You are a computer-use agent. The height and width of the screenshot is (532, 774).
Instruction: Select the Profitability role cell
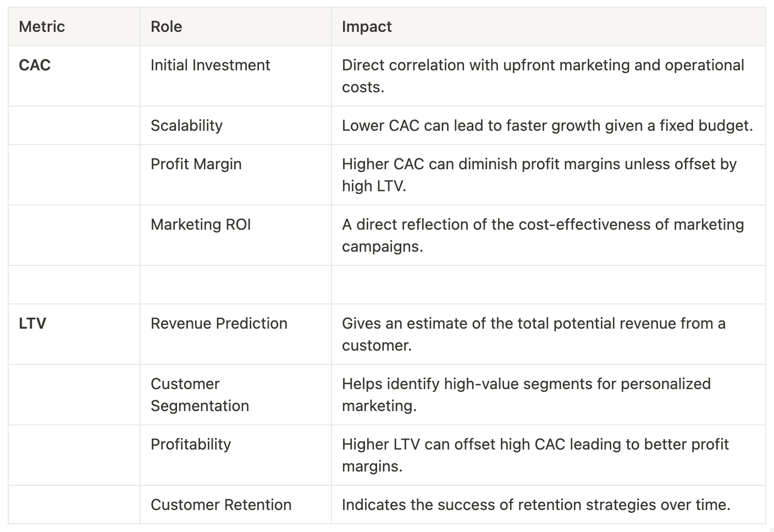click(191, 444)
